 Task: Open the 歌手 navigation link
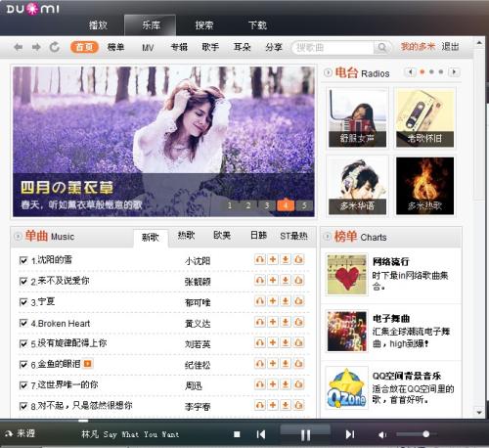pos(210,47)
